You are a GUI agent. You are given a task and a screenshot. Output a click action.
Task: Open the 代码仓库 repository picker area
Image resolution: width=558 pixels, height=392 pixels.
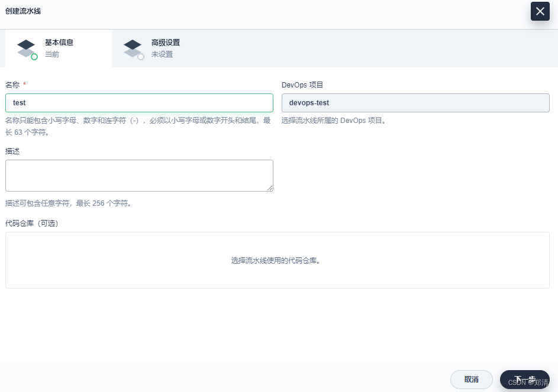(278, 260)
